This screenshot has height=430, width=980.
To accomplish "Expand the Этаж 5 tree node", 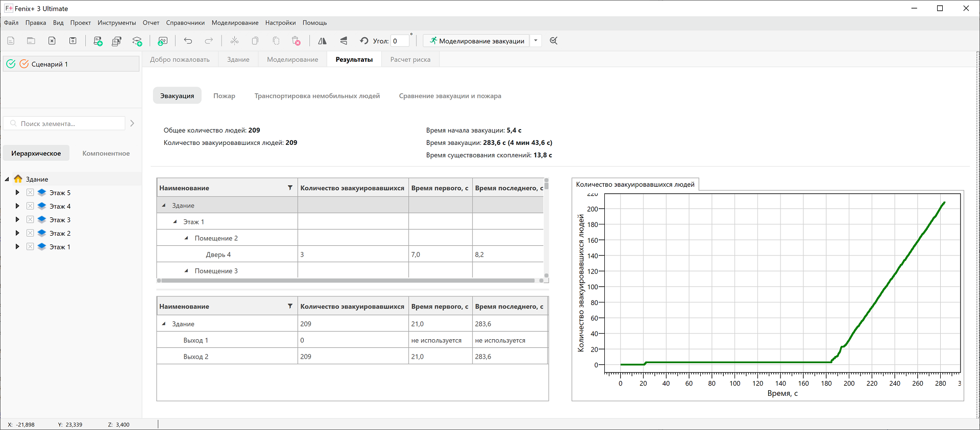I will point(17,192).
